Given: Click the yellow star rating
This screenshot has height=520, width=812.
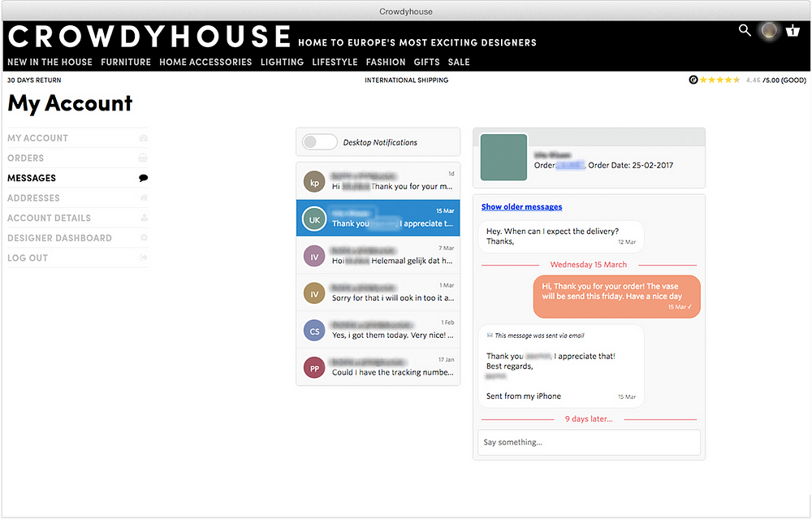Looking at the screenshot, I should [719, 80].
